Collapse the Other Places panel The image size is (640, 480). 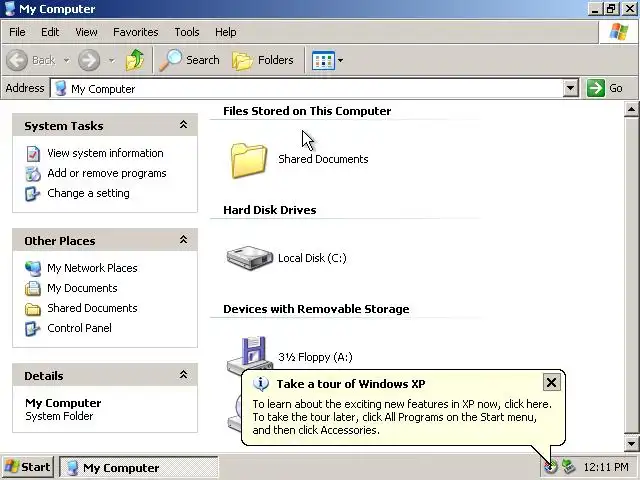(x=183, y=240)
